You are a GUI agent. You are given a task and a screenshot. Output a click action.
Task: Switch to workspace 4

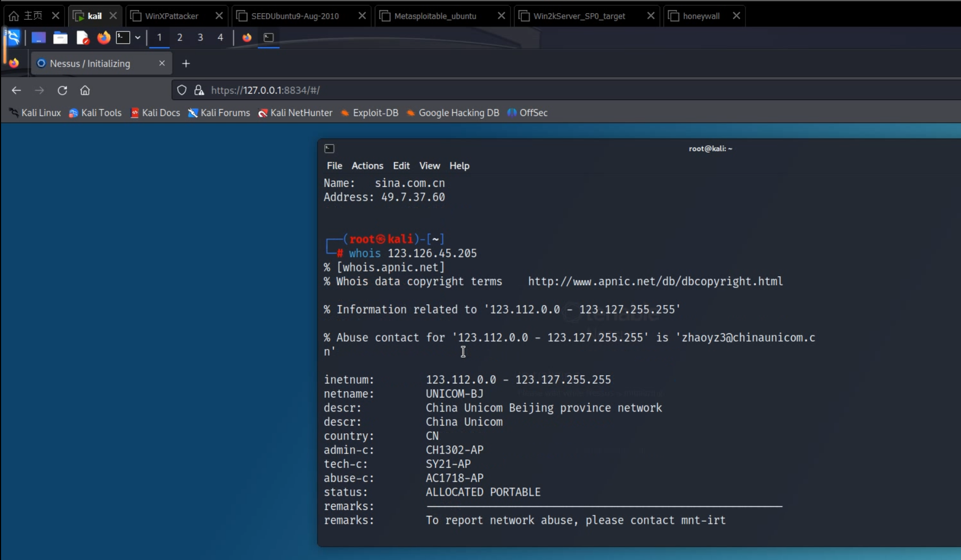pyautogui.click(x=220, y=37)
